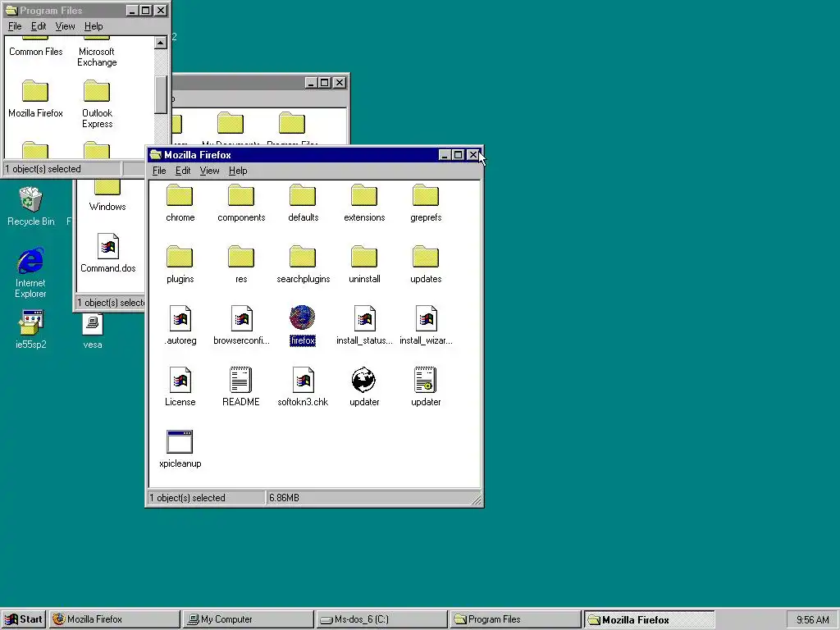Select the components folder

(241, 195)
